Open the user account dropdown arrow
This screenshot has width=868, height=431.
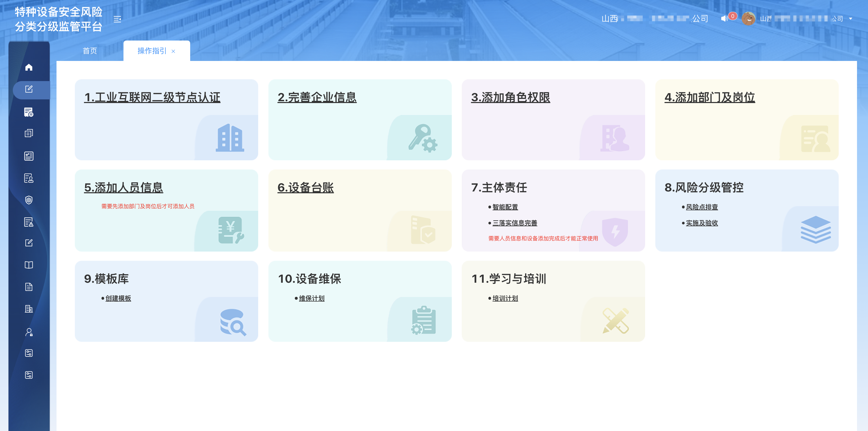[x=850, y=19]
